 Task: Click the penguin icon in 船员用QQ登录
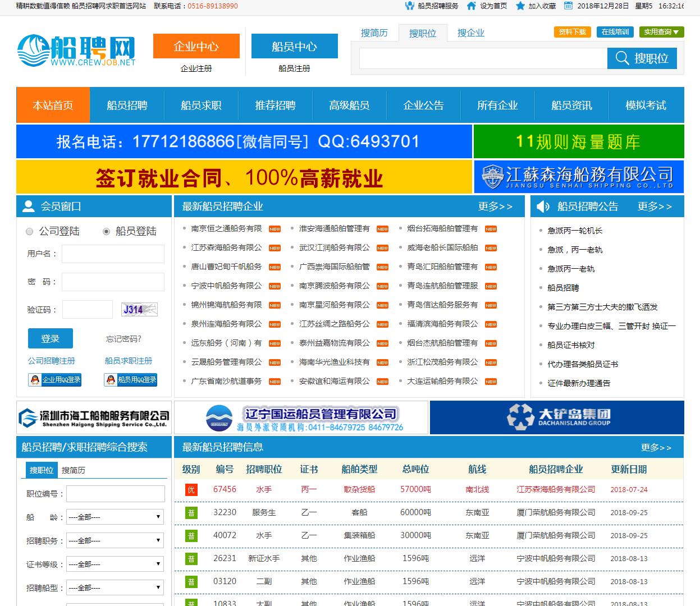tap(111, 380)
